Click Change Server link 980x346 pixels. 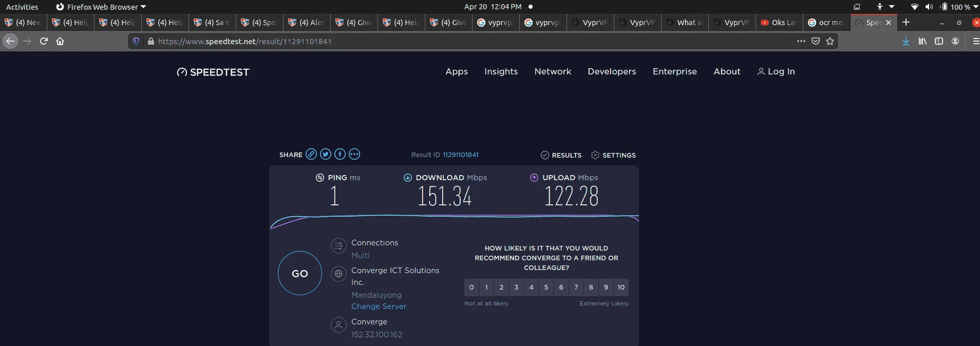coord(379,306)
